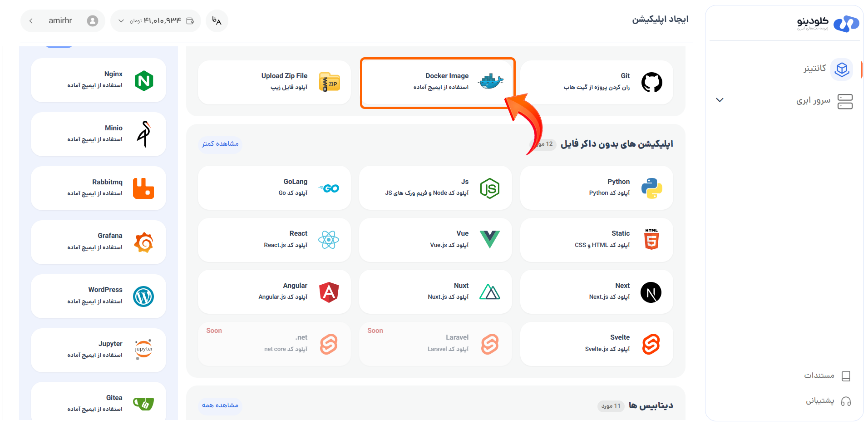
Task: Click the Nuxt mountain icon
Action: tap(490, 292)
